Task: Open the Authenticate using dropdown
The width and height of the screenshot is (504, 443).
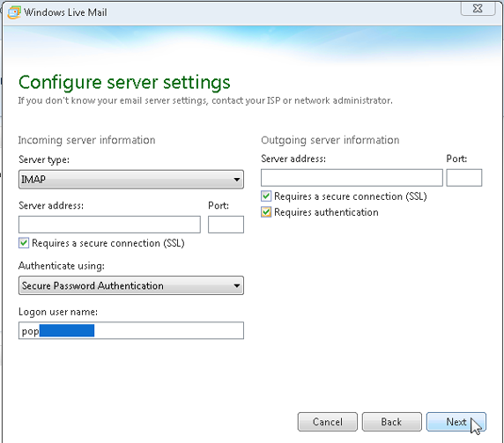Action: pyautogui.click(x=131, y=285)
